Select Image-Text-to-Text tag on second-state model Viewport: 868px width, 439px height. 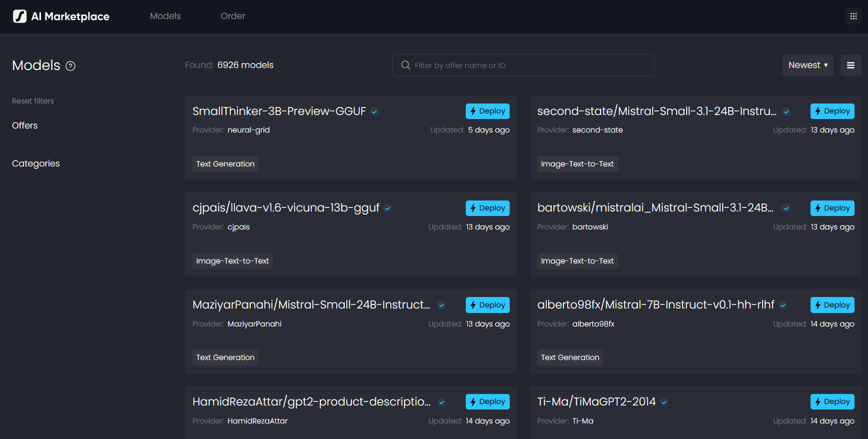(577, 164)
